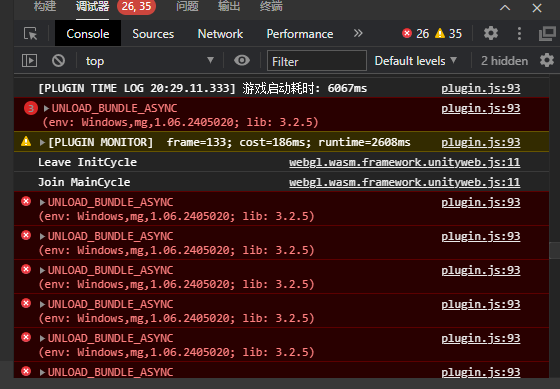This screenshot has height=389, width=560.
Task: Open the 调试器 tab
Action: coord(92,6)
